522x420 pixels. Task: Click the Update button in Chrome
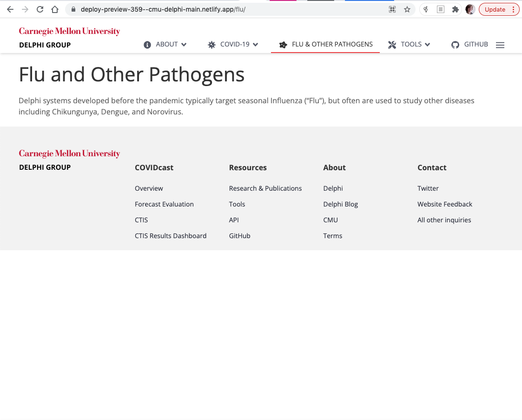click(495, 9)
